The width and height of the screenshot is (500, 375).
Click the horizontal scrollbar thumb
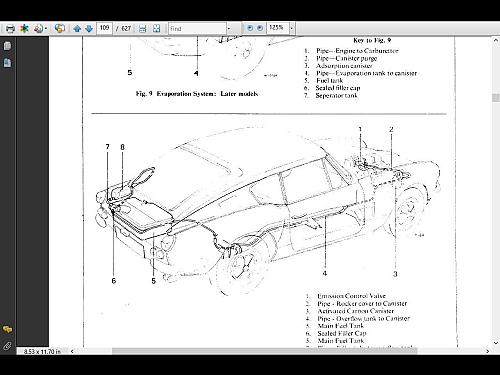coord(264,351)
